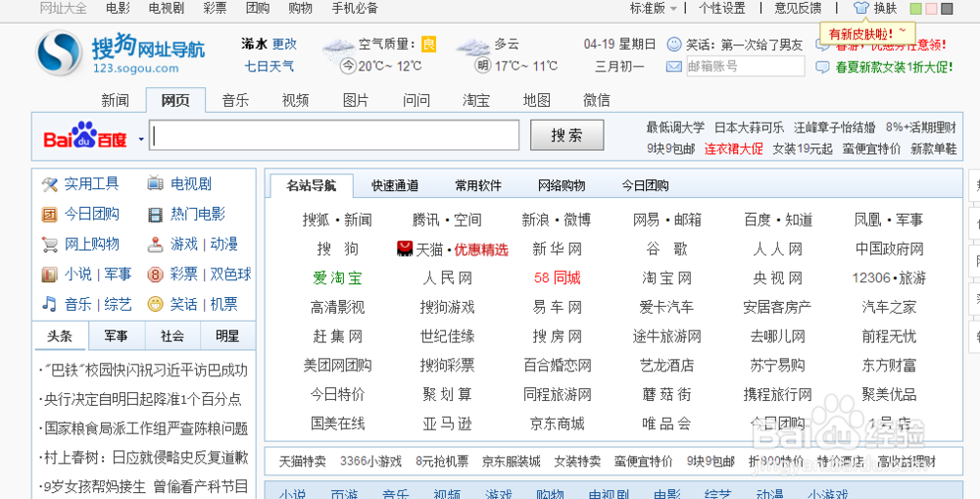This screenshot has height=499, width=980.
Task: Switch to the 新闻 search tab
Action: tap(115, 101)
